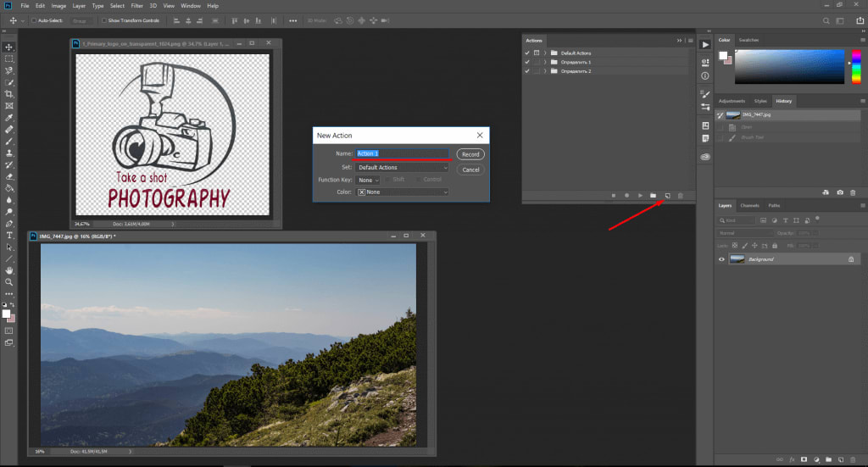This screenshot has width=868, height=467.
Task: Switch to the Swatches tab
Action: click(x=749, y=40)
